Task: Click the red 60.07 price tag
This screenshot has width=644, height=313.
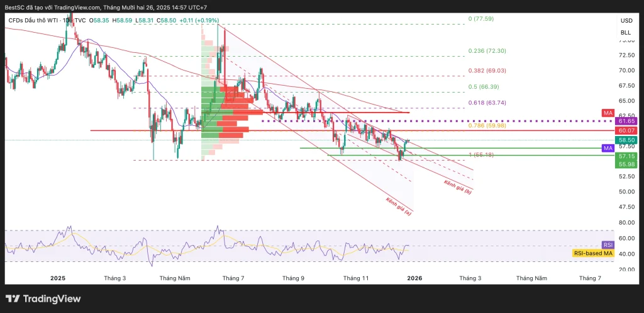Action: (626, 130)
